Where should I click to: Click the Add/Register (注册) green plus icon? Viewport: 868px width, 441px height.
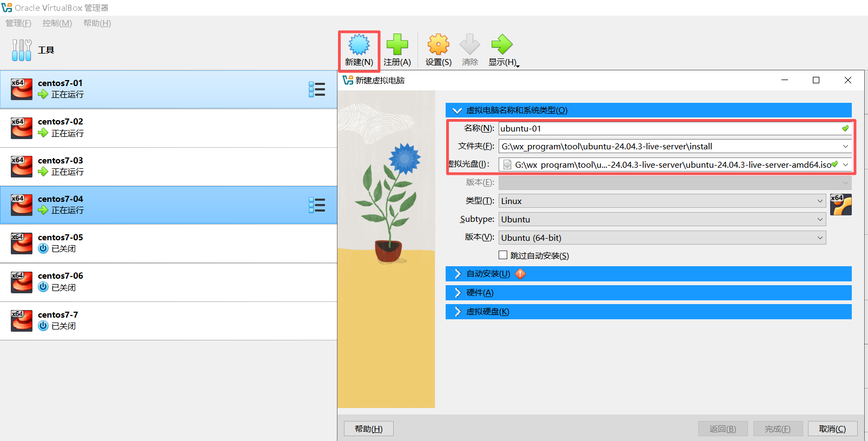click(x=397, y=44)
